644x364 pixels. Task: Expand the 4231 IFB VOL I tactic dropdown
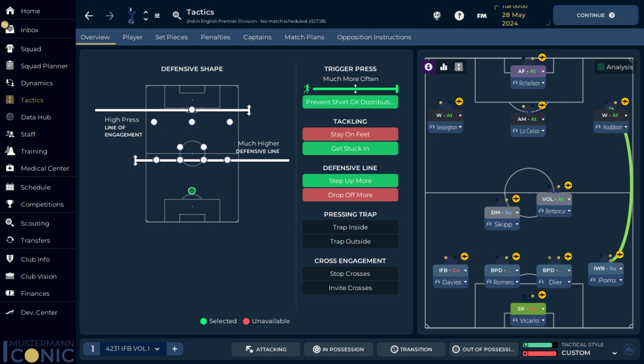point(132,349)
